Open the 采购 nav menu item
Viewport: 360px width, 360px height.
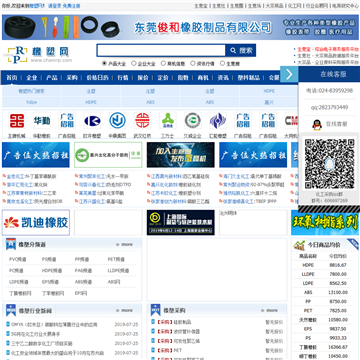(x=72, y=78)
